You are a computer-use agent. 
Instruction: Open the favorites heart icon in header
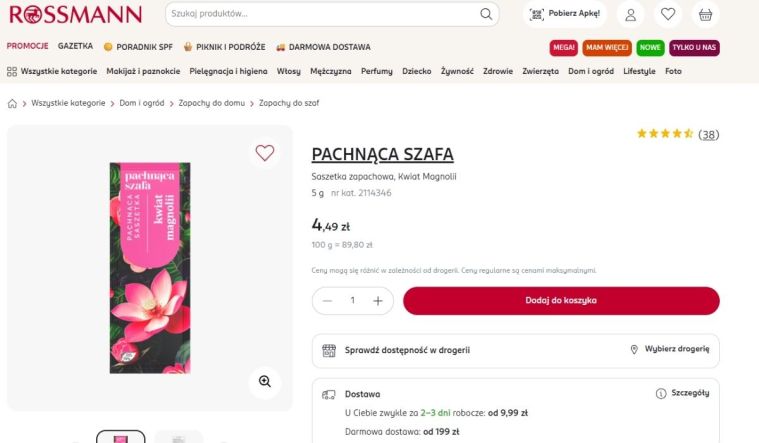(x=668, y=15)
